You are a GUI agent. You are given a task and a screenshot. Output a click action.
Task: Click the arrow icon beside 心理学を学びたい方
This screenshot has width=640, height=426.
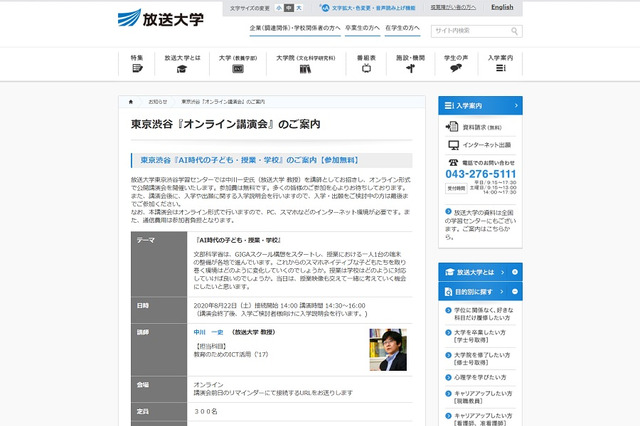pyautogui.click(x=448, y=377)
